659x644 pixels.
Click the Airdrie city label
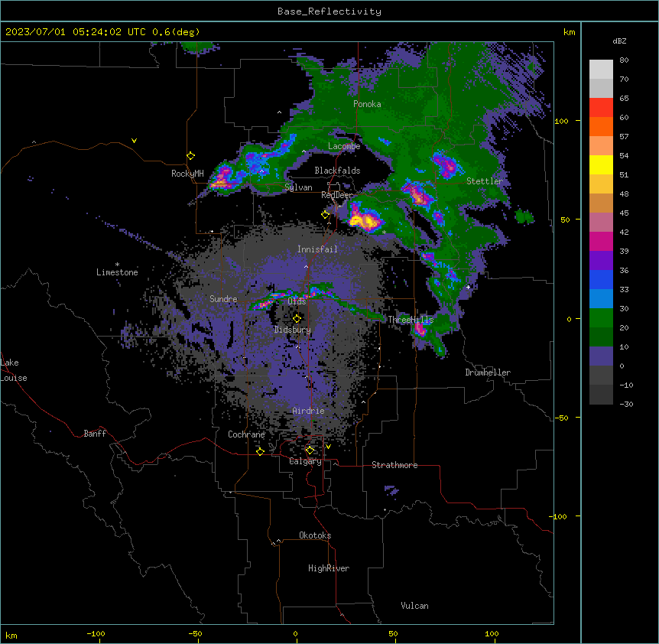(x=309, y=411)
